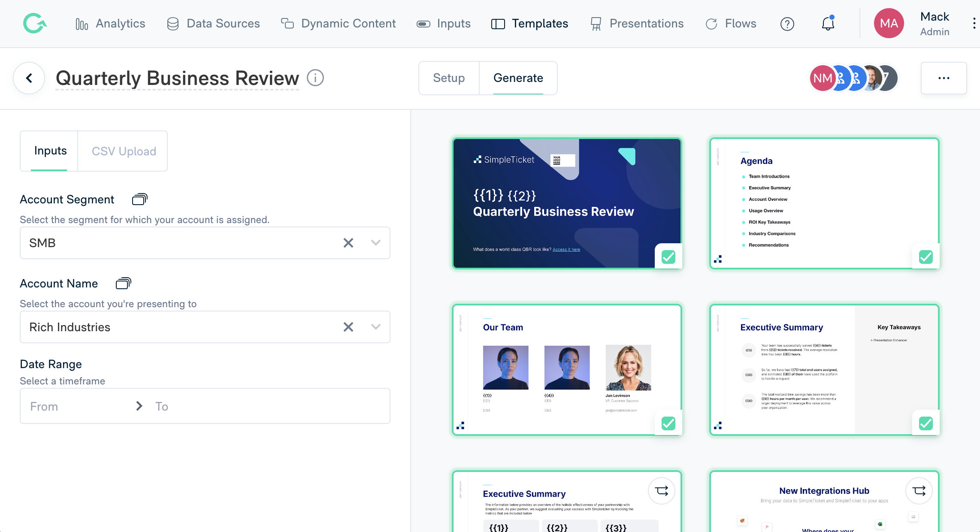Uncheck the title slide checkbox
Screen dimensions: 980x532
click(668, 257)
